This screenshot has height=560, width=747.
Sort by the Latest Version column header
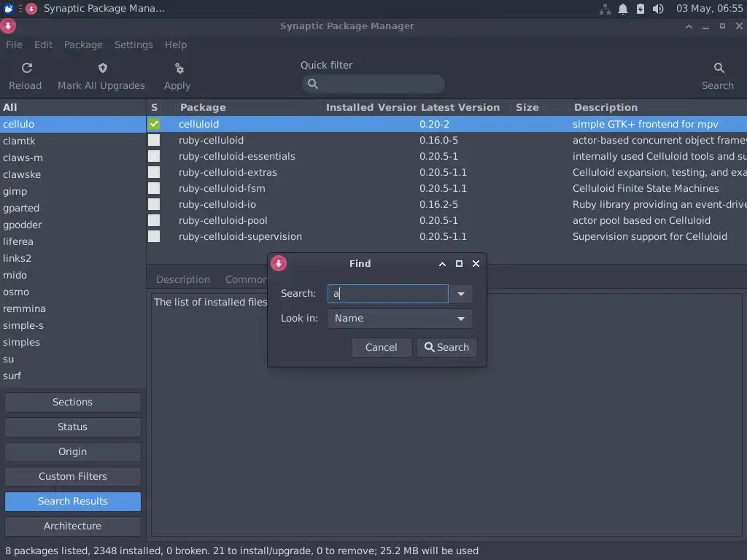[x=460, y=108]
